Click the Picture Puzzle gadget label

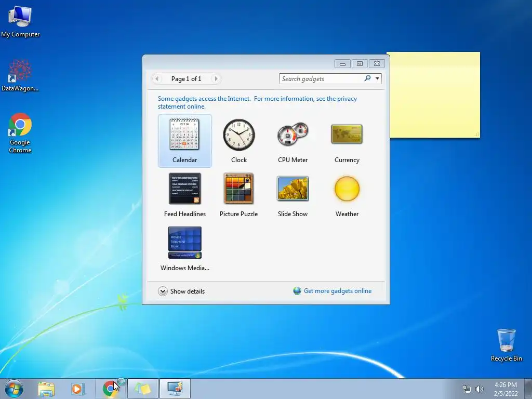238,214
